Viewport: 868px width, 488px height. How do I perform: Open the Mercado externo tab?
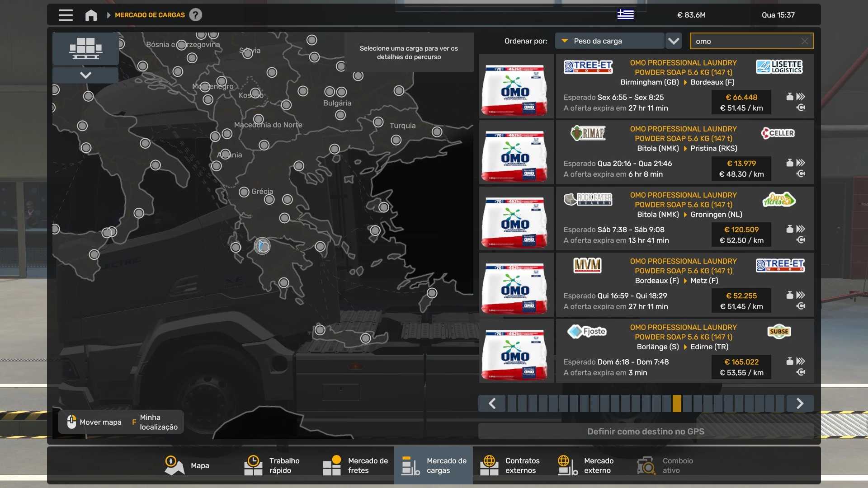click(x=591, y=465)
